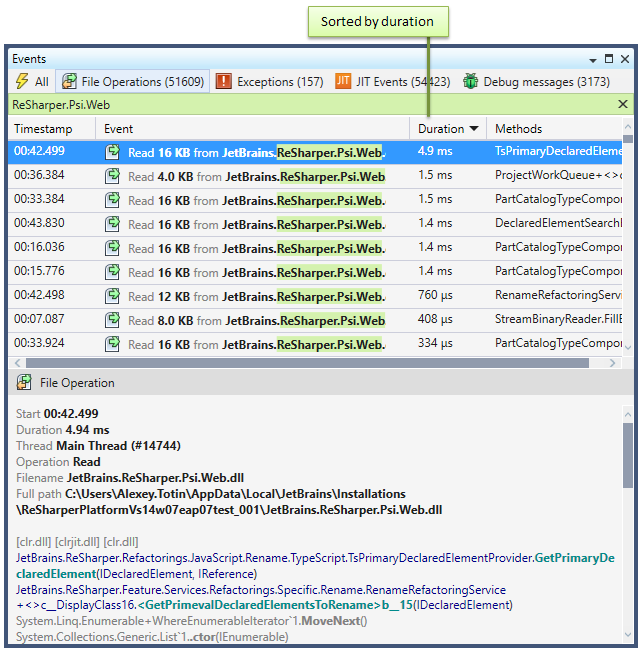640x650 pixels.
Task: Click the ProjectWorkQueue method cell
Action: pyautogui.click(x=558, y=175)
